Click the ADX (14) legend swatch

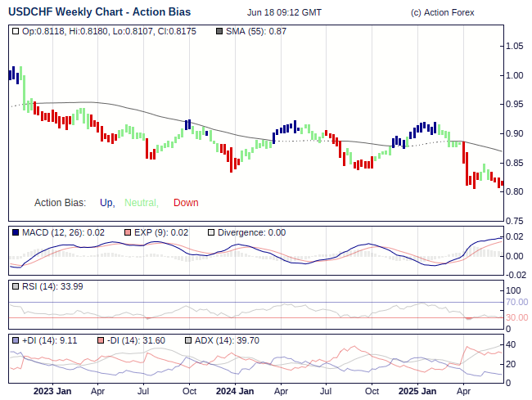tap(188, 340)
